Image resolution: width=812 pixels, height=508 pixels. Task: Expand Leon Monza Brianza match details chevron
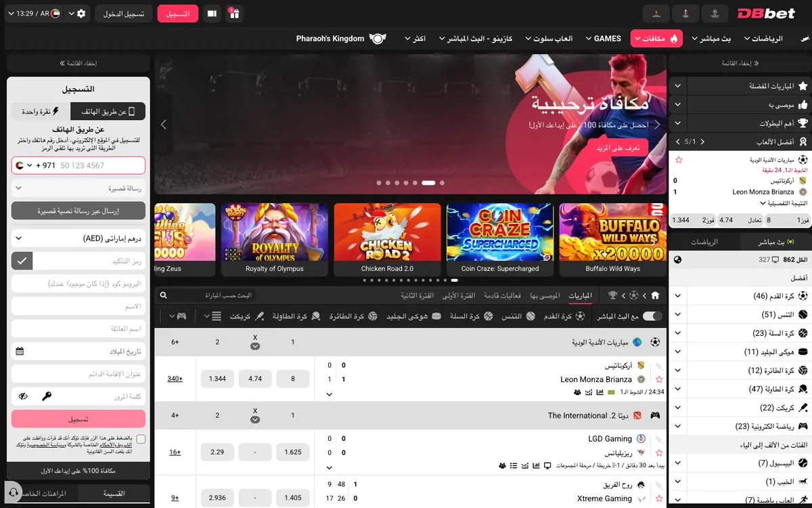point(330,394)
